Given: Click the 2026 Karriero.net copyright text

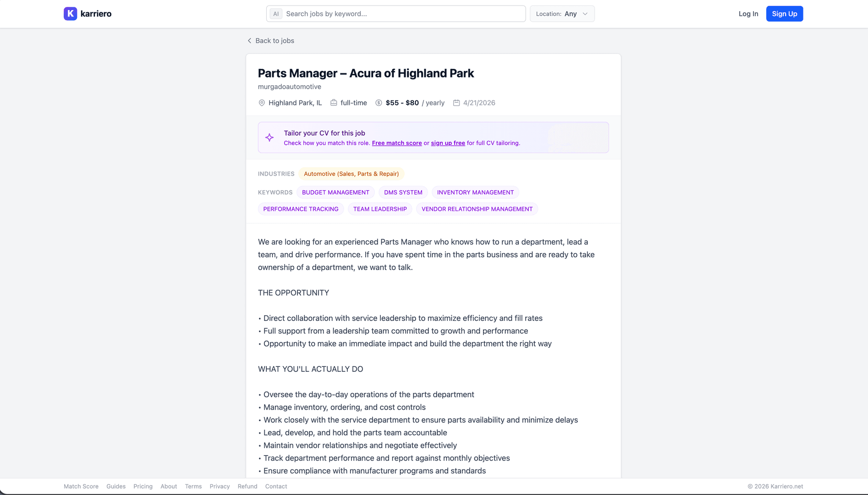Looking at the screenshot, I should (x=775, y=486).
